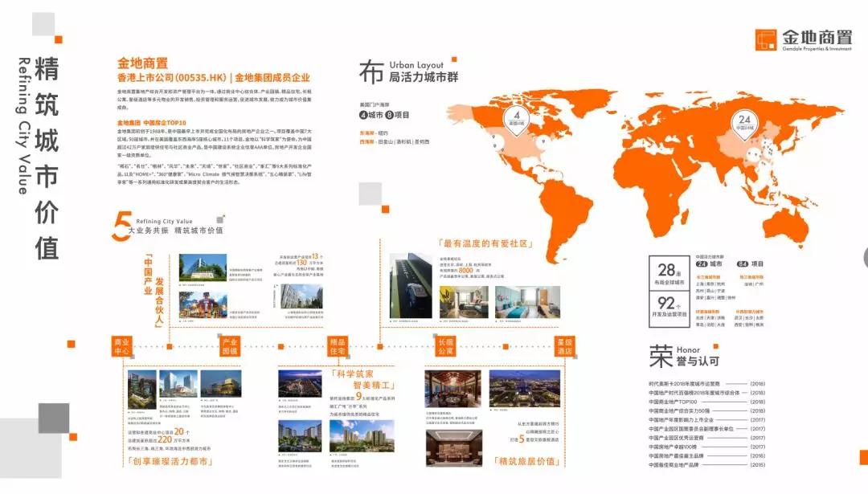Click the 金地集团 中国房企TOP10 subheading
The image size is (868, 494).
pos(152,123)
